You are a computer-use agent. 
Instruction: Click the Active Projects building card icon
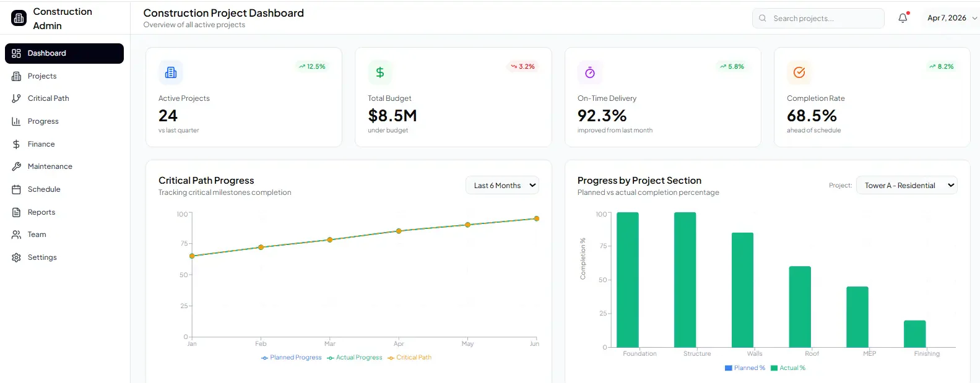pyautogui.click(x=171, y=72)
